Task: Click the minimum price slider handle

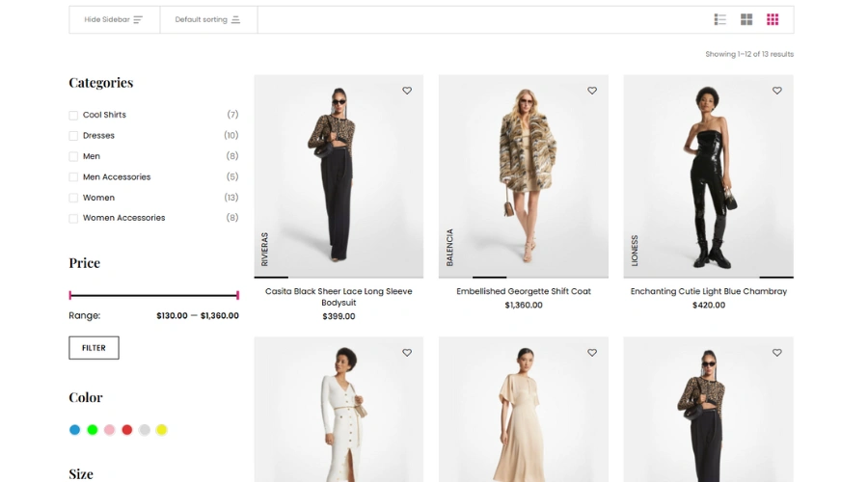Action: (x=70, y=295)
